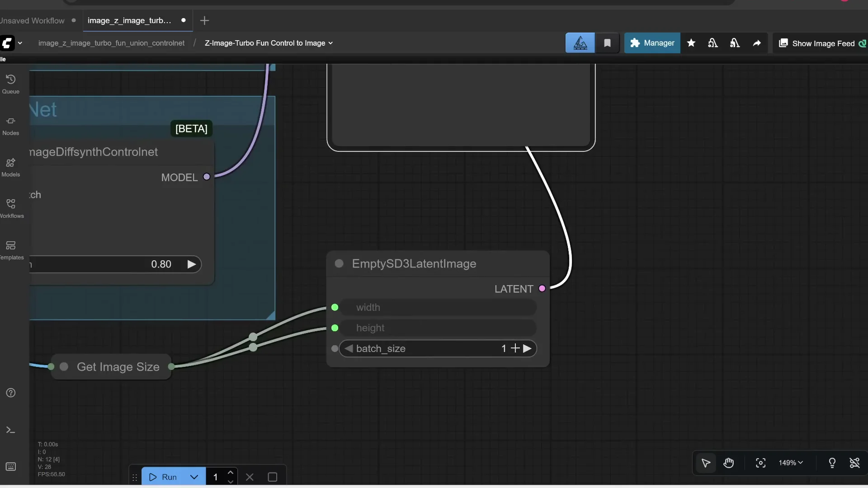Toggle the bookmark icon in toolbar

point(608,42)
